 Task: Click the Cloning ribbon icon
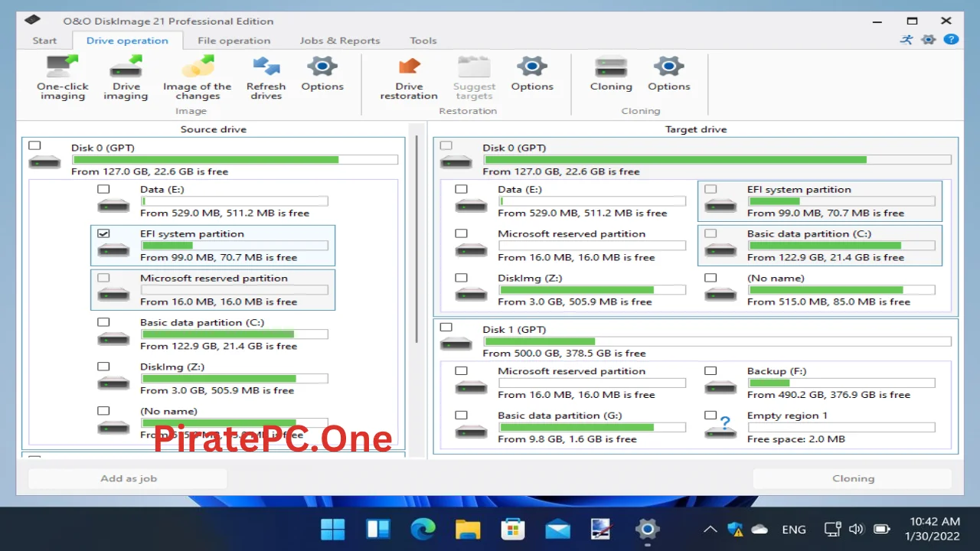tap(611, 73)
